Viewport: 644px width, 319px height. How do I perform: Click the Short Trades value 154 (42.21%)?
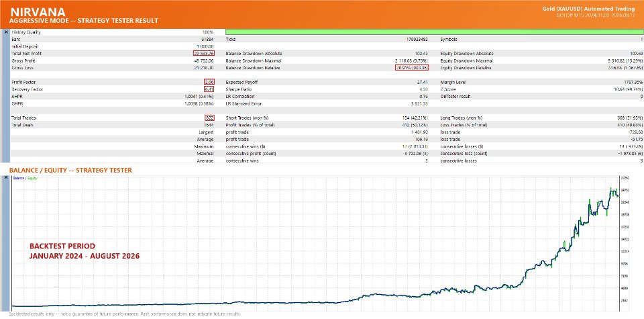point(415,118)
